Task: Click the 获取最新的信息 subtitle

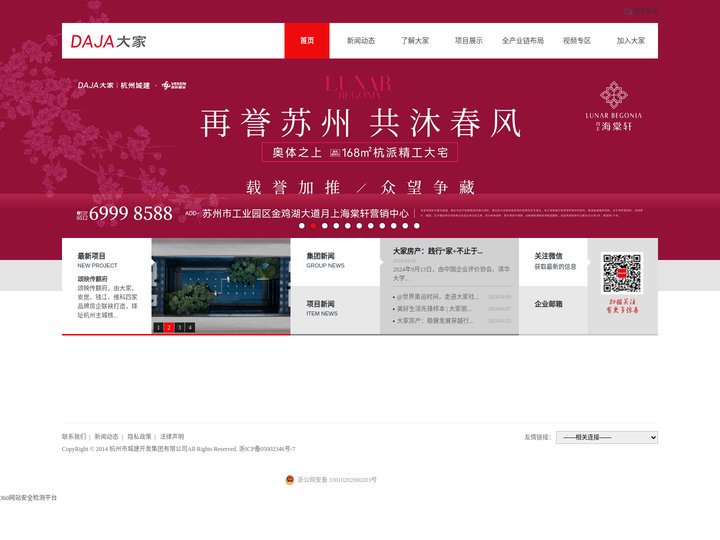Action: click(x=555, y=267)
